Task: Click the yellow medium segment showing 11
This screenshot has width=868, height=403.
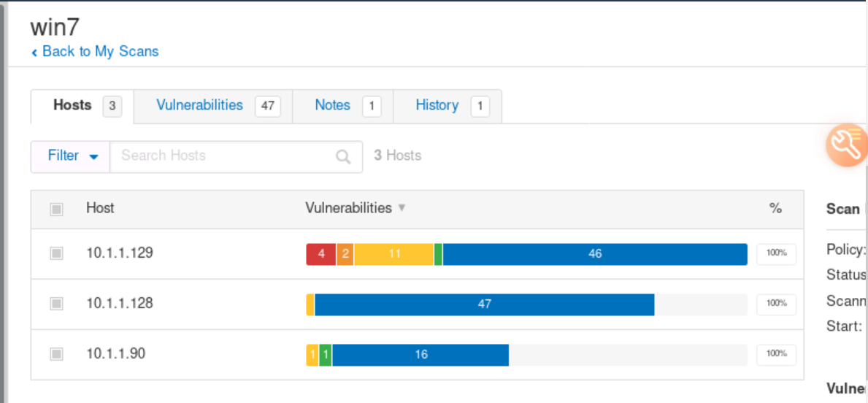Action: 394,254
